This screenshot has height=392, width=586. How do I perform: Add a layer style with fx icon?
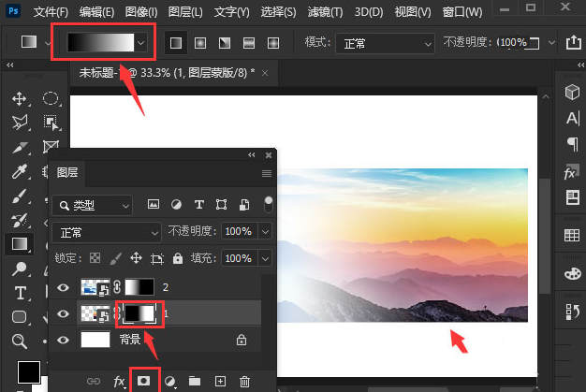120,382
